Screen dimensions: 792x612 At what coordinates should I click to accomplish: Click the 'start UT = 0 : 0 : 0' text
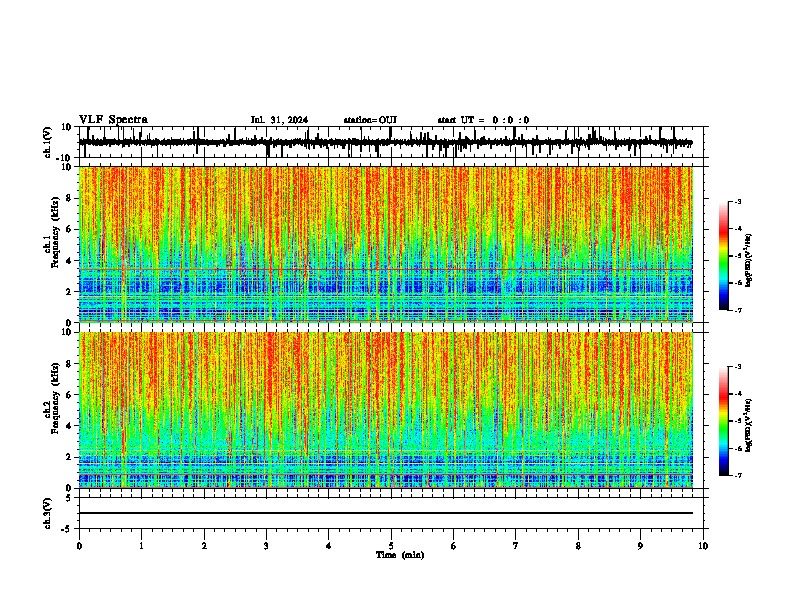483,120
